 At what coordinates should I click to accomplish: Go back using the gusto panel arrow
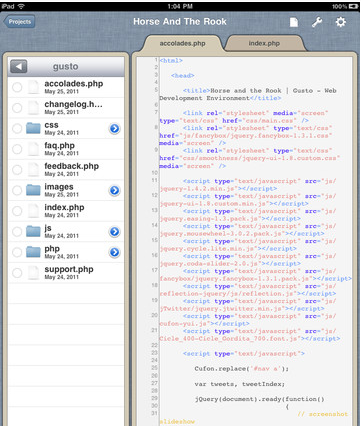tap(19, 66)
